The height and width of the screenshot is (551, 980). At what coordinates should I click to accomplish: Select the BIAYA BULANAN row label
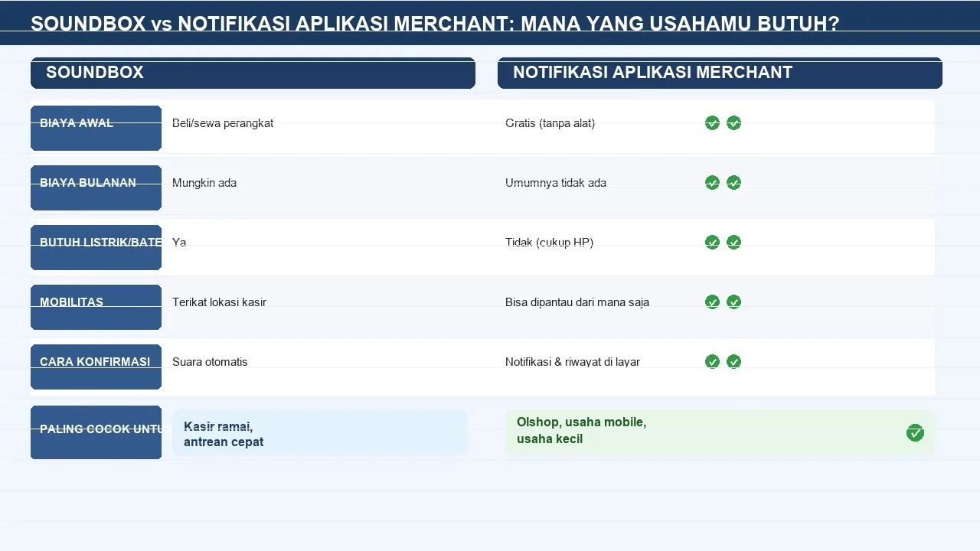click(x=96, y=187)
